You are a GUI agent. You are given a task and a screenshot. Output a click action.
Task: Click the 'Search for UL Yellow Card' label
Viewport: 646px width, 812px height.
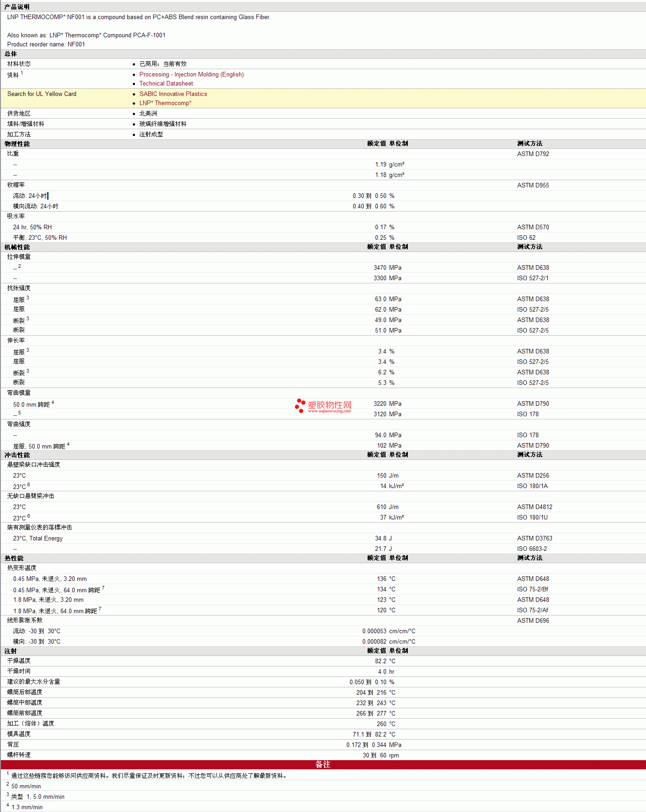point(42,94)
